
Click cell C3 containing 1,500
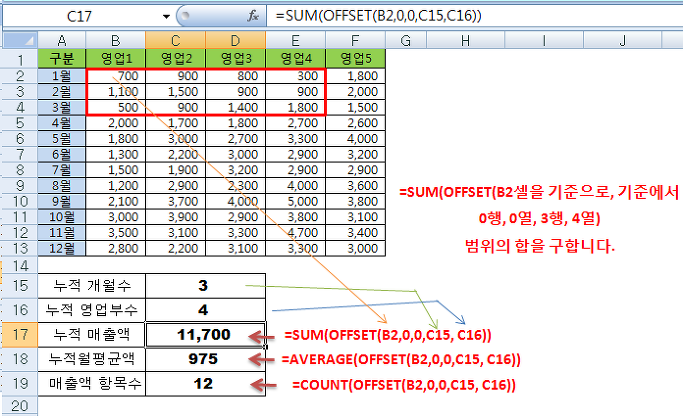pos(176,91)
